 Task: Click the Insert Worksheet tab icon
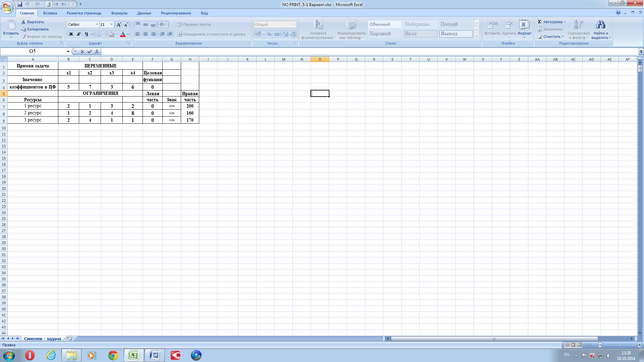click(x=69, y=339)
